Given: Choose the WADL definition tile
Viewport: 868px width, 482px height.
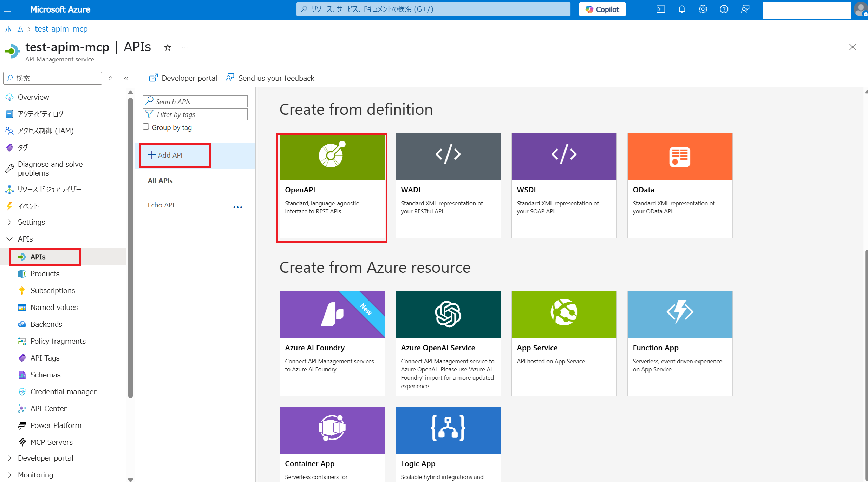Looking at the screenshot, I should [448, 185].
